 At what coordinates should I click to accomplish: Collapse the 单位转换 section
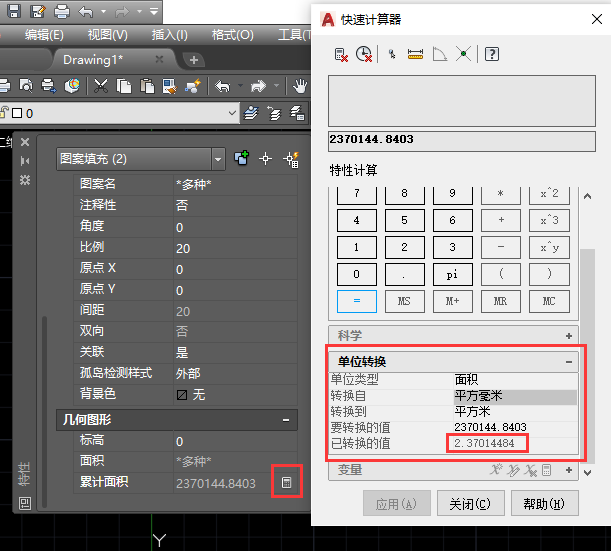pos(569,362)
